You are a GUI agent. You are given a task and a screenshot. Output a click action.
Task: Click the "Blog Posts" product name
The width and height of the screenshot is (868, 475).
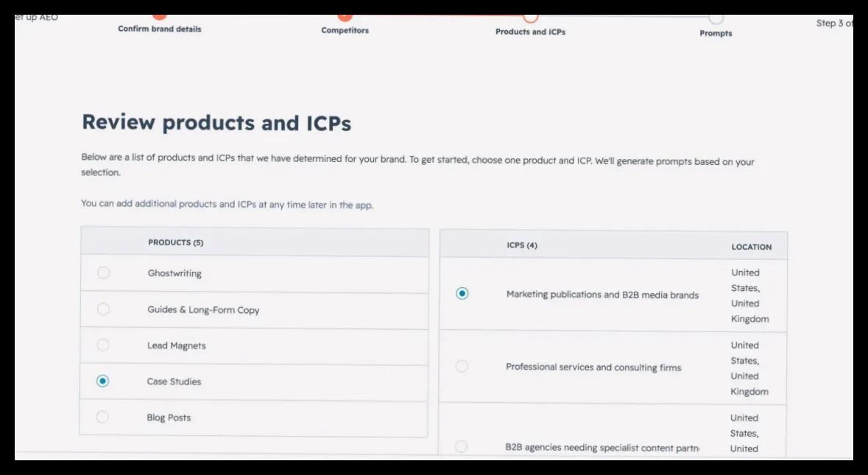pyautogui.click(x=169, y=418)
